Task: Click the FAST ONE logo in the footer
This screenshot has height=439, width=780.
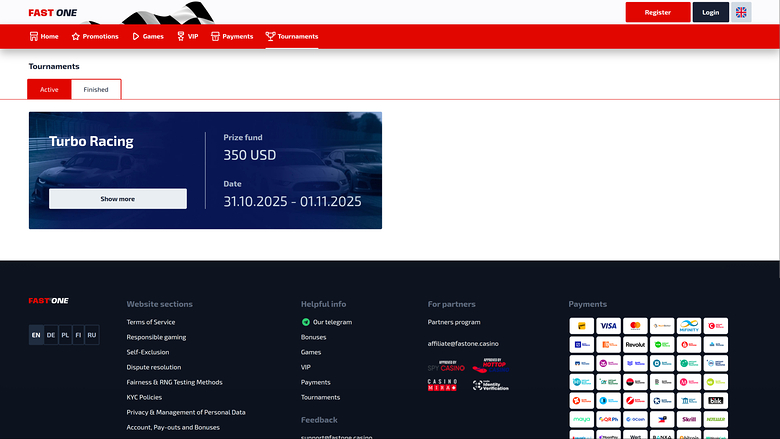Action: pos(49,301)
